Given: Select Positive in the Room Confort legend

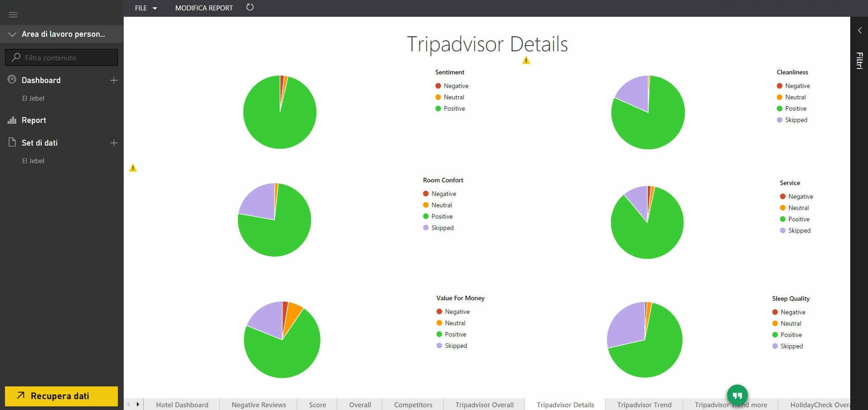Looking at the screenshot, I should pos(438,216).
